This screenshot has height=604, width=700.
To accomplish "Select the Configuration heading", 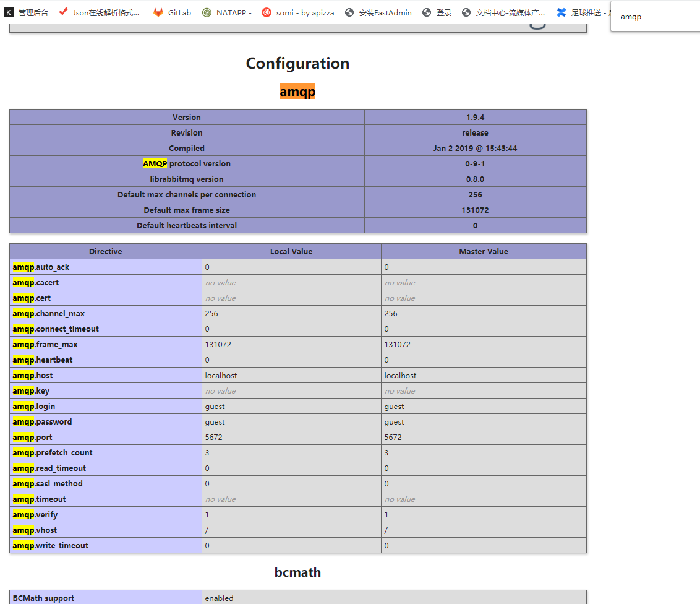I will (297, 63).
